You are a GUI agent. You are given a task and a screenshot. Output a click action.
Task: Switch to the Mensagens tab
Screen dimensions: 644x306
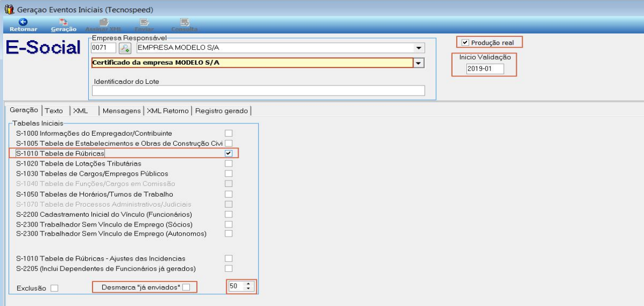(122, 111)
